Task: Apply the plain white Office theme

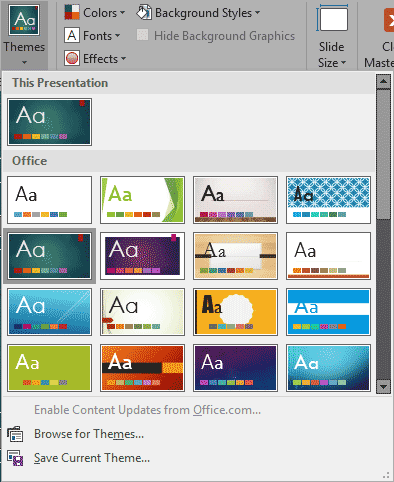Action: (x=49, y=200)
